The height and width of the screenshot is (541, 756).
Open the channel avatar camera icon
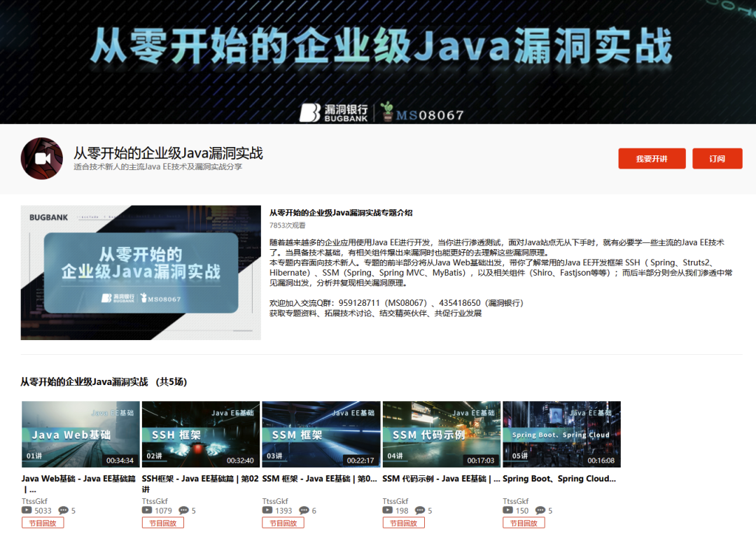(x=42, y=159)
